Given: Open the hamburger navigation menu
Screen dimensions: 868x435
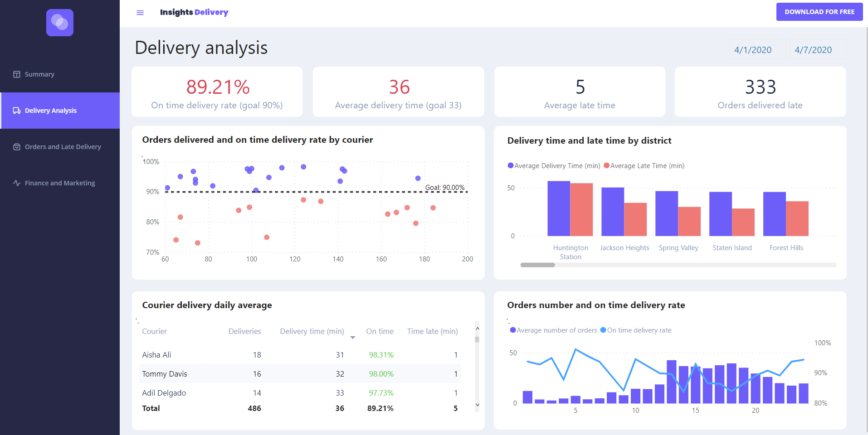Looking at the screenshot, I should [140, 12].
